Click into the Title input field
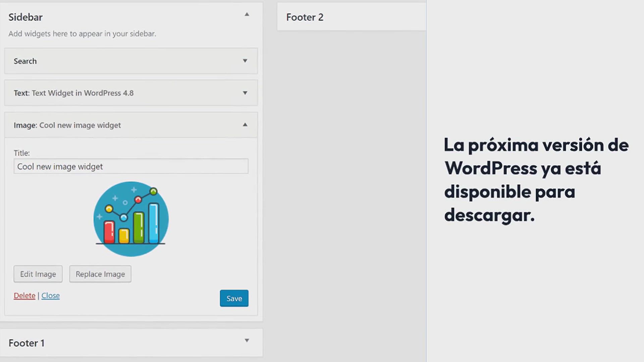Screen dimensions: 644x362 tap(131, 166)
